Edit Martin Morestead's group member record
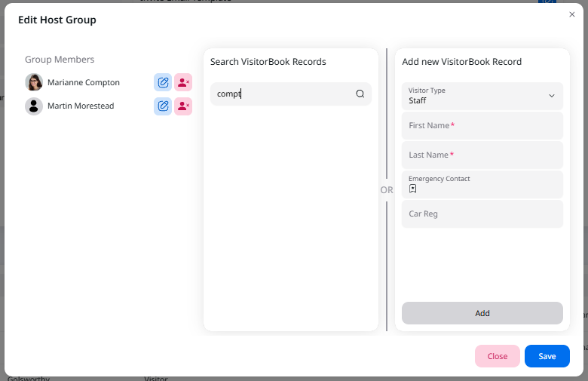This screenshot has width=588, height=381. click(163, 106)
